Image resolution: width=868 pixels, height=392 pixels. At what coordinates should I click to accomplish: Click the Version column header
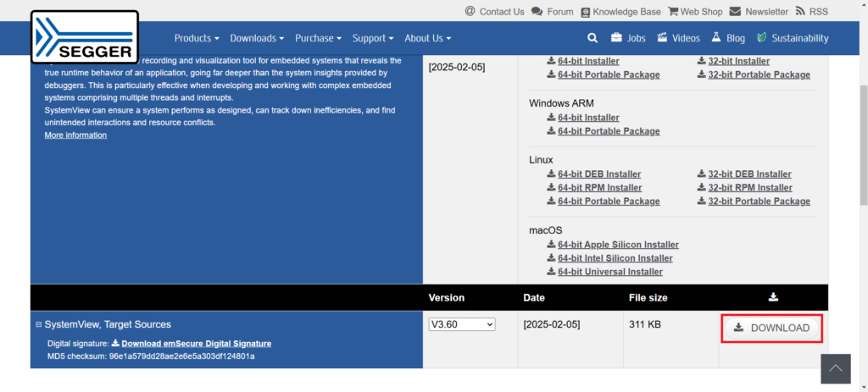[x=446, y=297]
